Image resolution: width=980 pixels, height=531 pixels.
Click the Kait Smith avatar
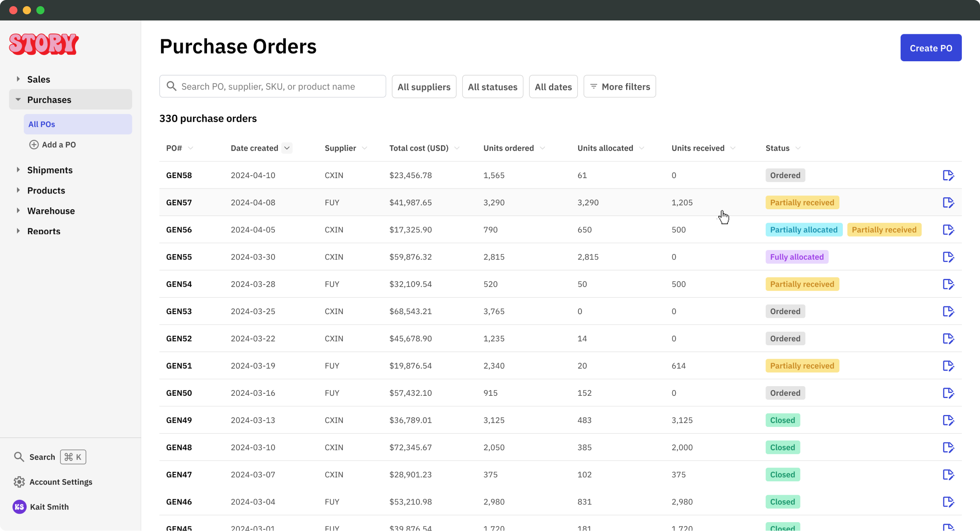19,507
